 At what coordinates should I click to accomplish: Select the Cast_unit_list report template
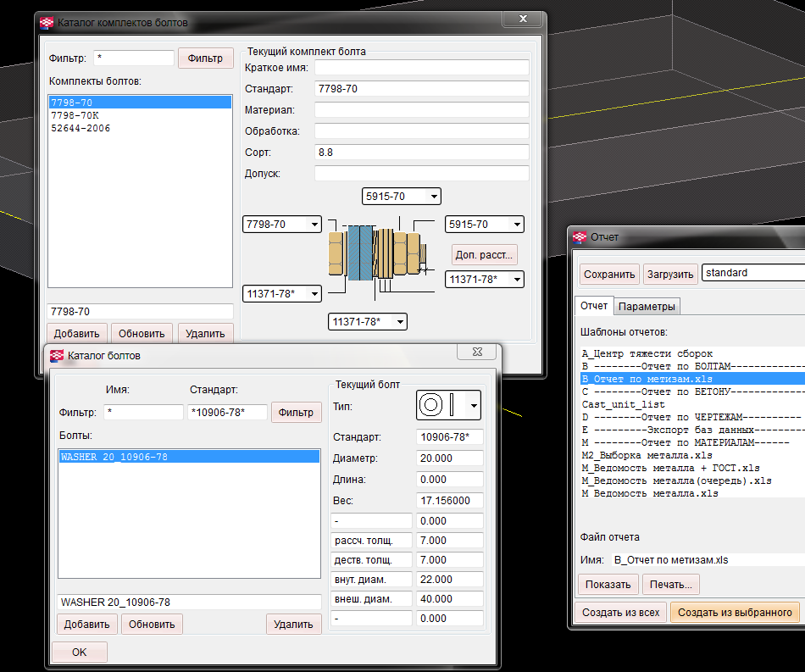[623, 405]
